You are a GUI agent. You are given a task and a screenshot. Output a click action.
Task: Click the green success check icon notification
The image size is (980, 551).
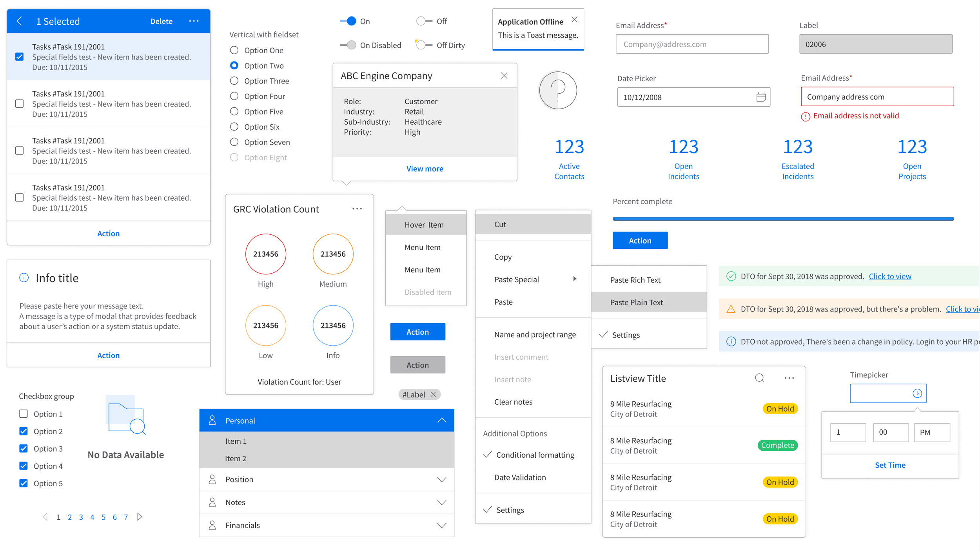pos(731,276)
